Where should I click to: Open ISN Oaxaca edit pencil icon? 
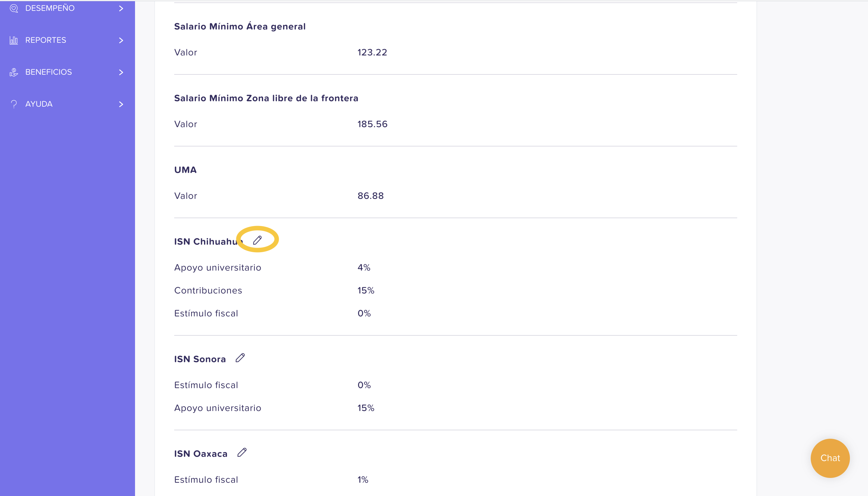242,452
